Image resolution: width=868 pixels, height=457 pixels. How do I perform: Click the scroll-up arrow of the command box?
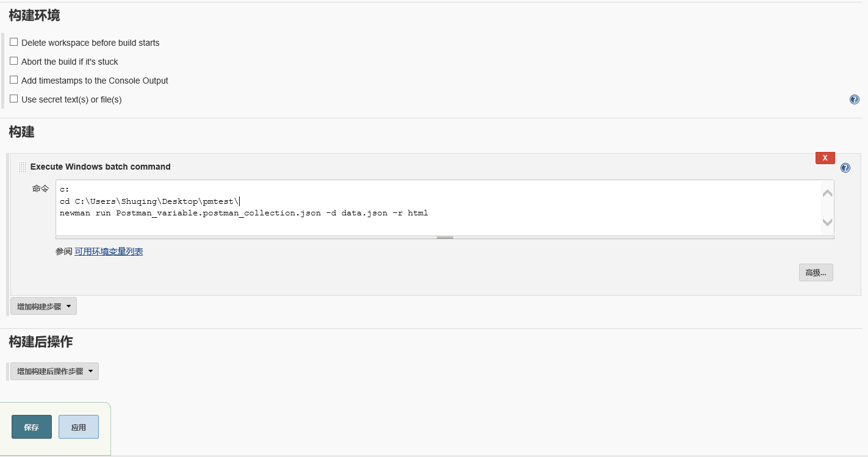(827, 192)
